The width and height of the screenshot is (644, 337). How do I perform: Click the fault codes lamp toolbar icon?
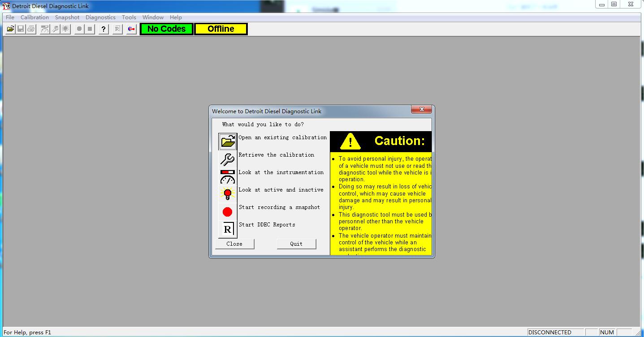click(x=65, y=29)
